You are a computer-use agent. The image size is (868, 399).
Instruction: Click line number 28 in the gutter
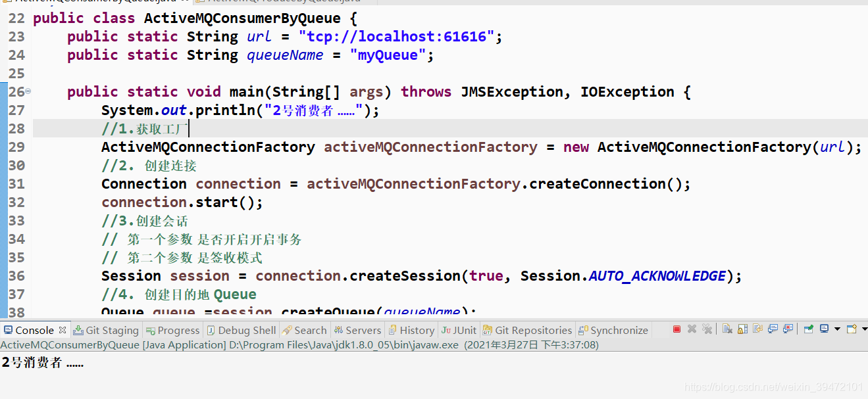point(16,128)
